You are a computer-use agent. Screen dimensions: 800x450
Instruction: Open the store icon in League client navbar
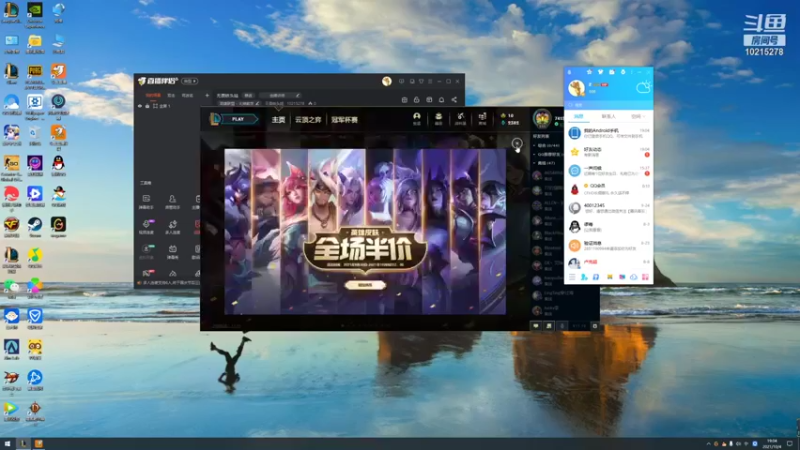click(482, 118)
